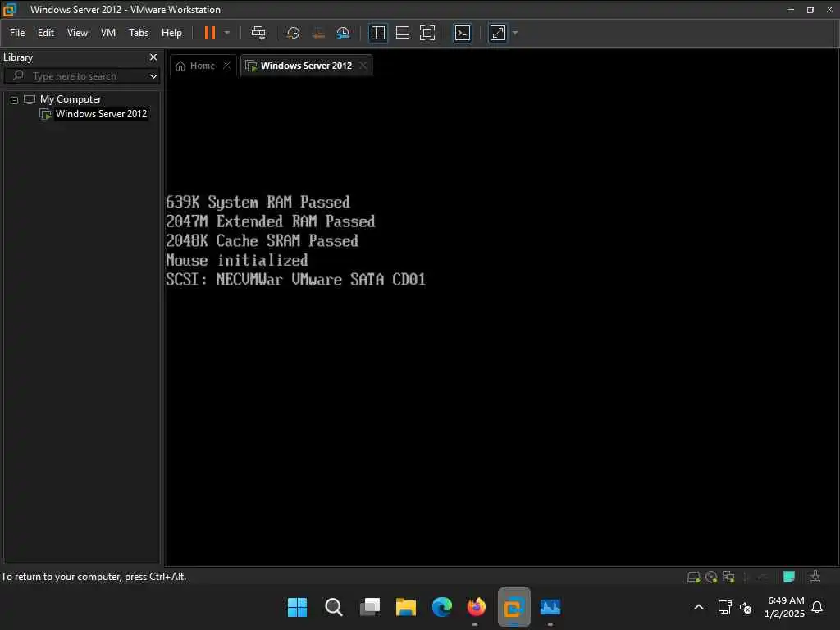Open the clock showing 6:49 AM
This screenshot has height=630, width=840.
785,607
